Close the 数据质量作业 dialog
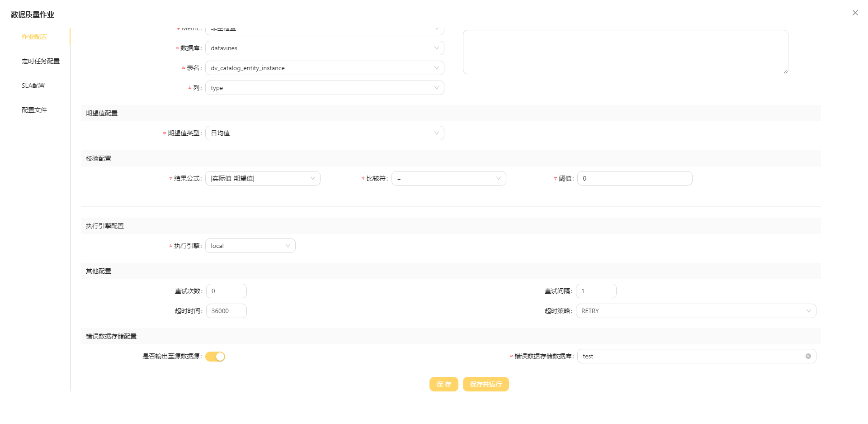 click(855, 13)
